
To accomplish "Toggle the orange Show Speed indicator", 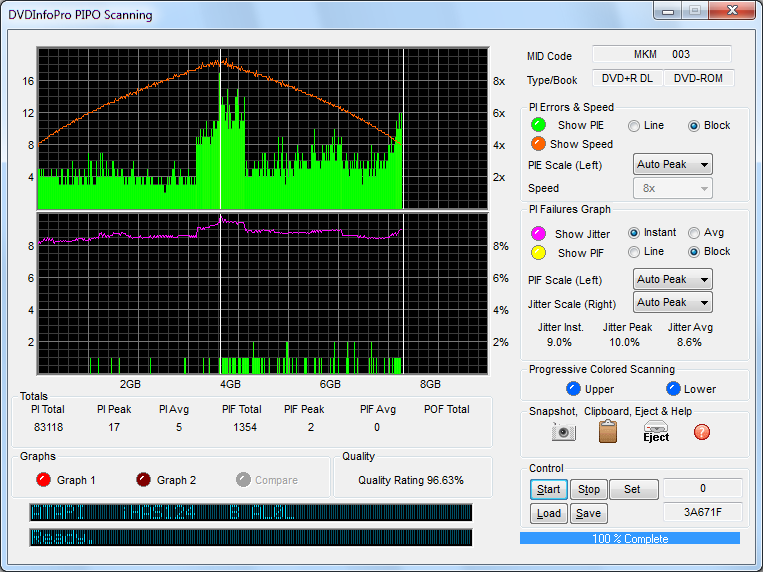I will pyautogui.click(x=538, y=144).
